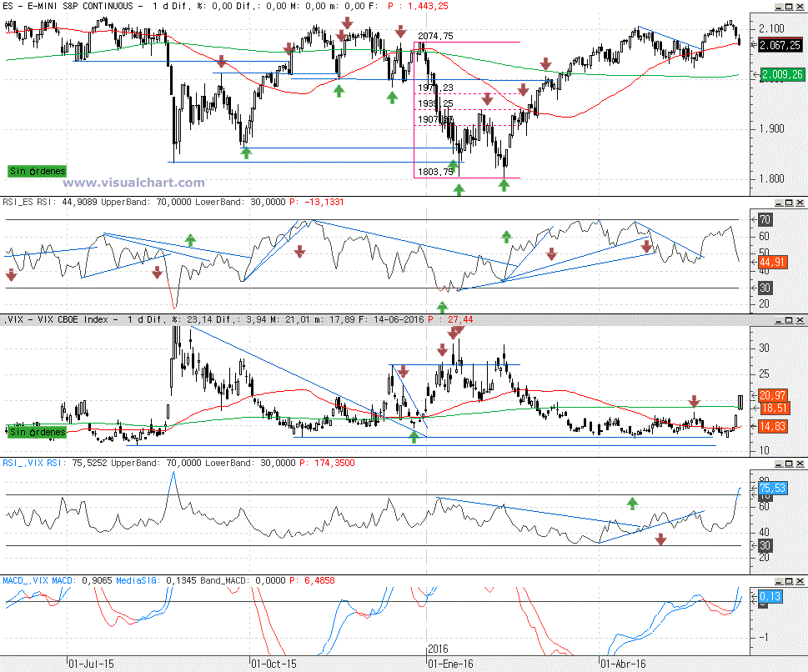Select the MACD value label 0,13

tap(770, 597)
